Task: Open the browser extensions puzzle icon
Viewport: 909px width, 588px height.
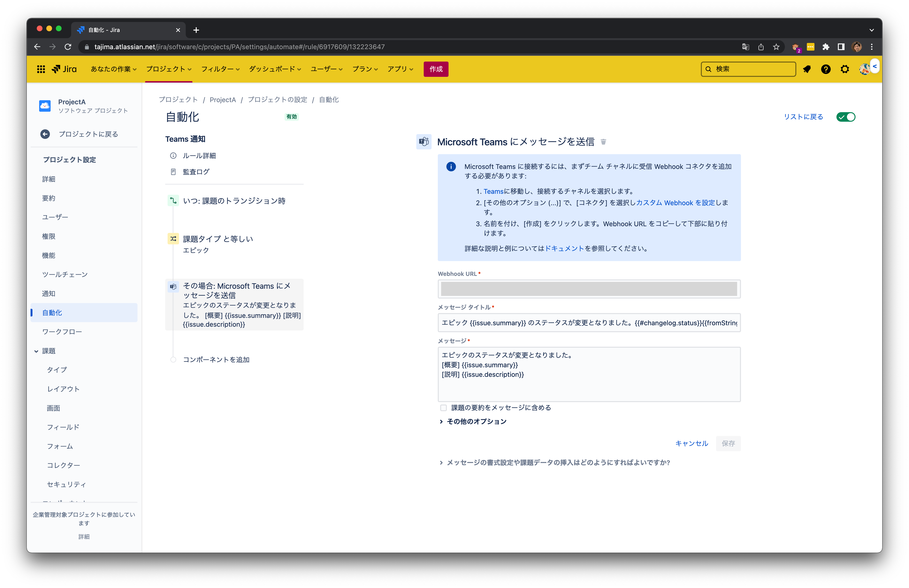Action: coord(826,47)
